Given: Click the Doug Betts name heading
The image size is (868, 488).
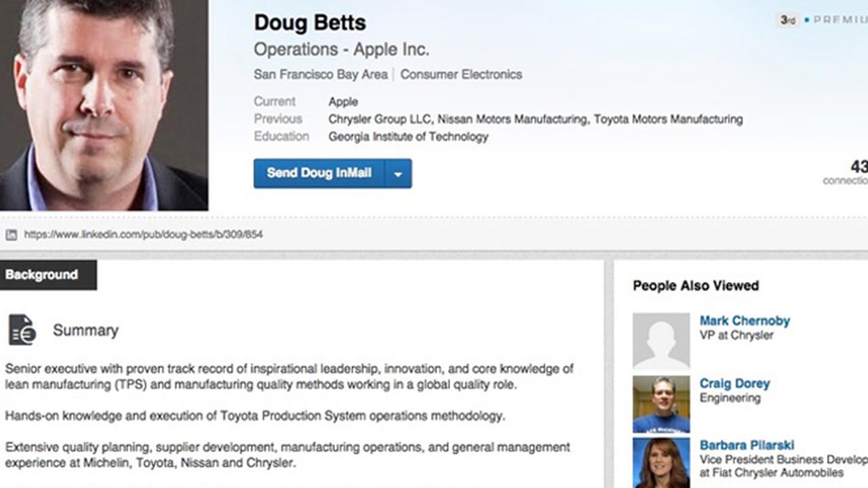Looking at the screenshot, I should pyautogui.click(x=310, y=23).
